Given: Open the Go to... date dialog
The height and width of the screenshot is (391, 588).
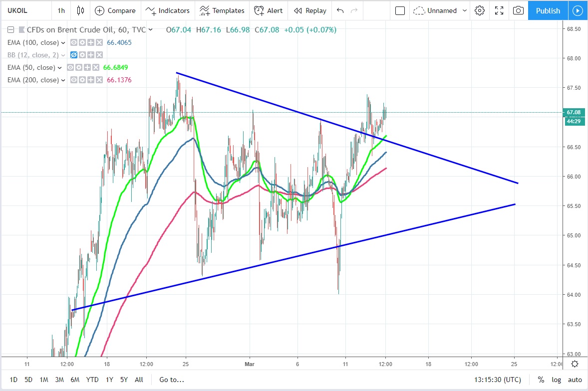Looking at the screenshot, I should 172,380.
